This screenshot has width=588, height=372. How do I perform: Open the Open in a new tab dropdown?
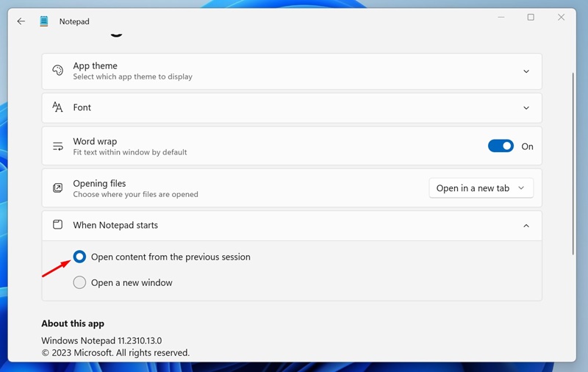[x=481, y=188]
